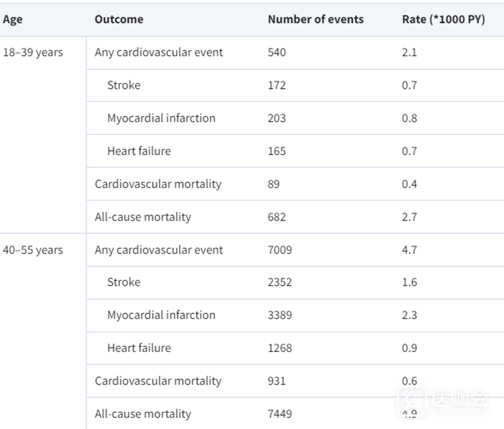The width and height of the screenshot is (504, 429).
Task: Click the Age column header
Action: coord(13,19)
